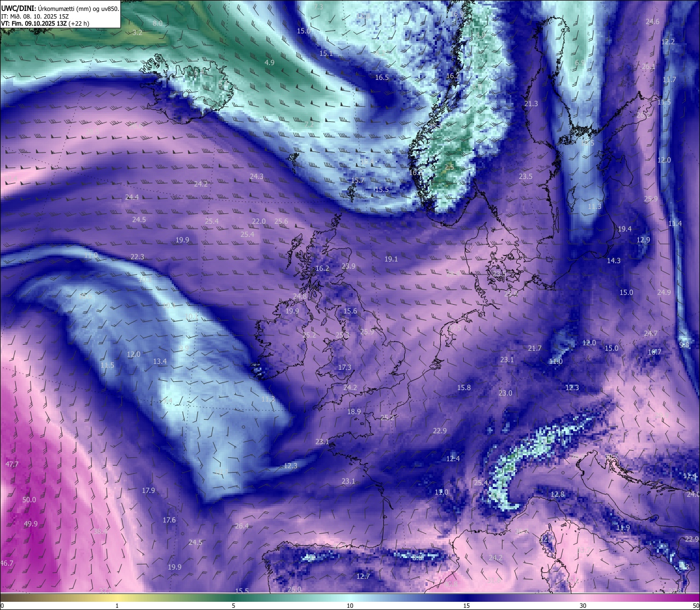Click the 0 tick label at the scale start
Screen dimensions: 700x610
(2, 606)
